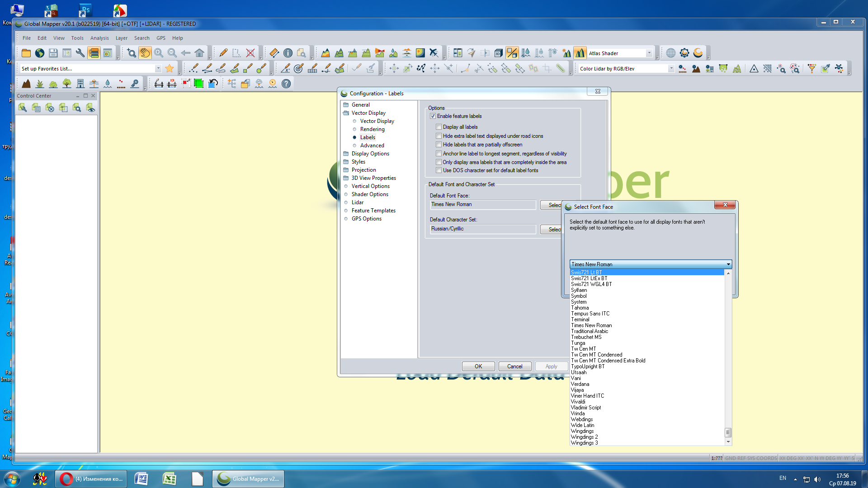
Task: Open the Analysis menu
Action: (99, 38)
